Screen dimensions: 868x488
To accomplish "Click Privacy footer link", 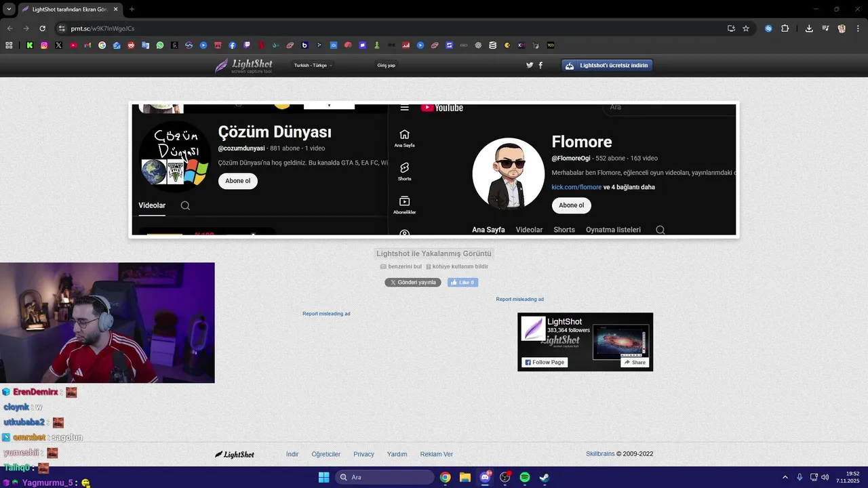I will (363, 454).
